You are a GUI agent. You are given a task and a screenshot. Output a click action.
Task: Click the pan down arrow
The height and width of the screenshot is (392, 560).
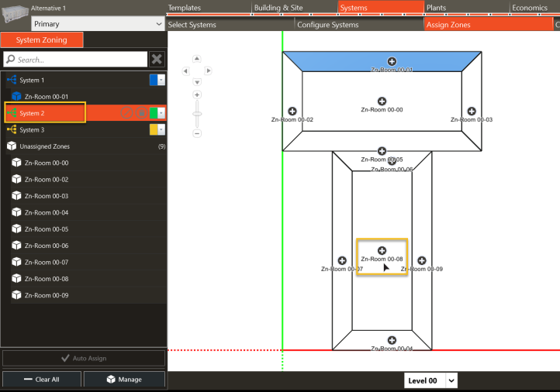(197, 82)
